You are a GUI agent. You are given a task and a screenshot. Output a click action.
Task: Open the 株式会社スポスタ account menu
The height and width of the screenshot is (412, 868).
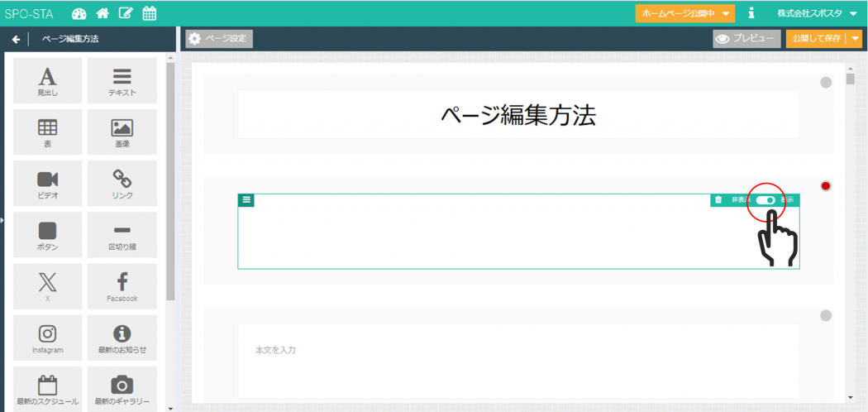pos(816,13)
